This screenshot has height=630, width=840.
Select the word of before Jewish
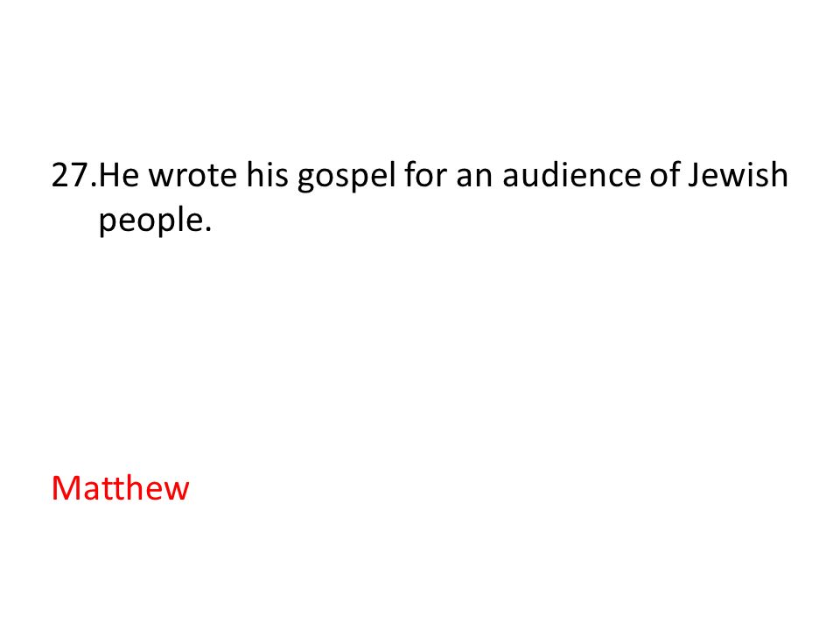click(664, 175)
